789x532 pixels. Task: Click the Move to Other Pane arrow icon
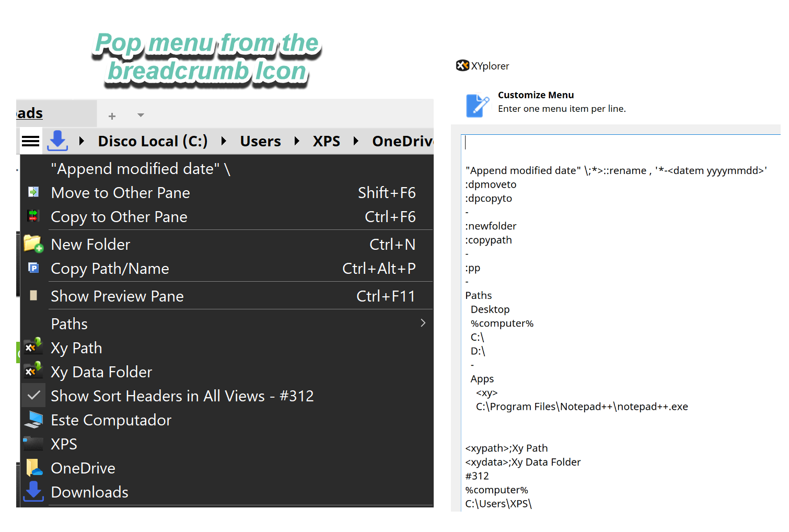coord(33,192)
